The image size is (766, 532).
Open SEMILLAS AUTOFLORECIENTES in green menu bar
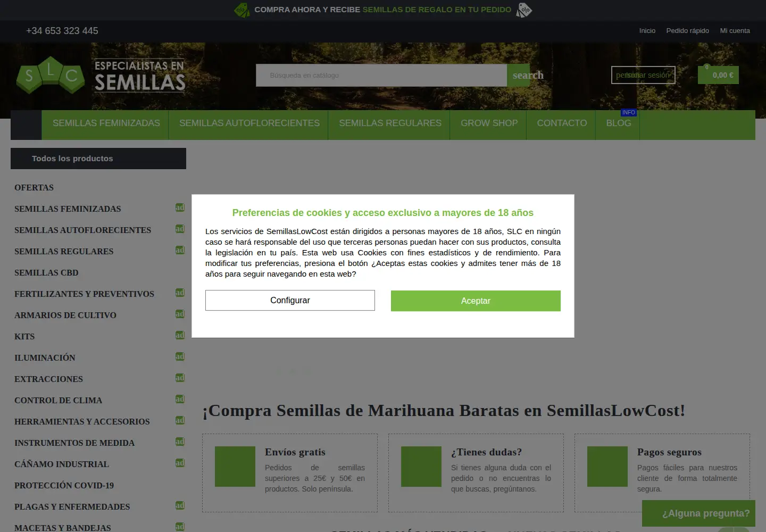[x=249, y=123]
